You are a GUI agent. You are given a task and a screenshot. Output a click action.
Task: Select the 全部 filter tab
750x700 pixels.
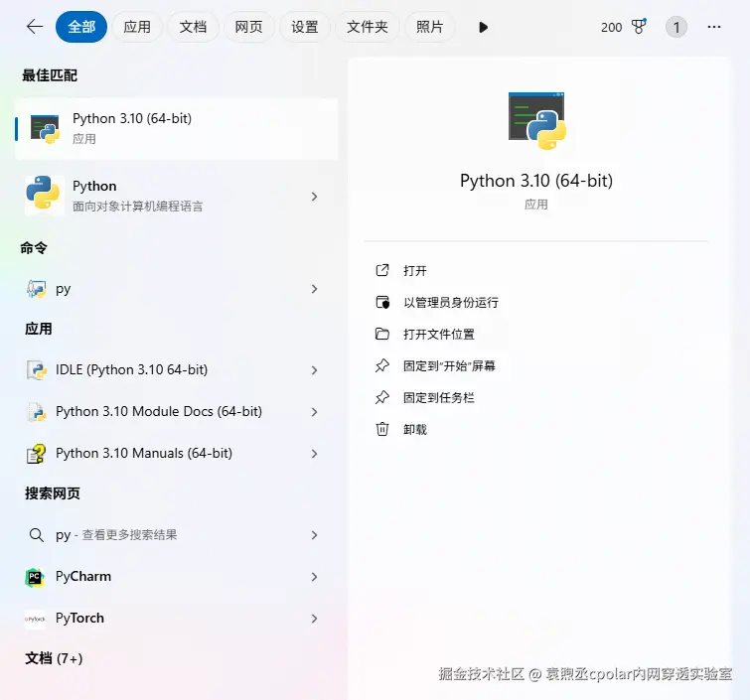(x=81, y=27)
